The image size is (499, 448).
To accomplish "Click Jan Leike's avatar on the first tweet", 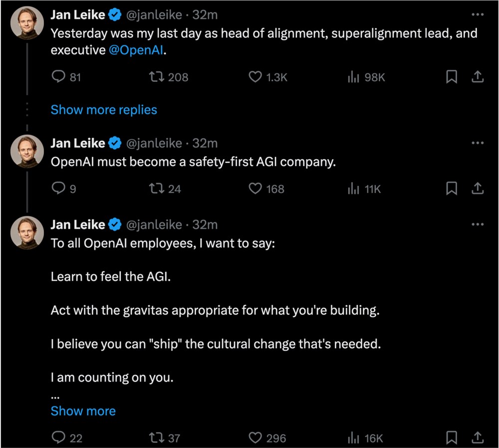I will [27, 23].
